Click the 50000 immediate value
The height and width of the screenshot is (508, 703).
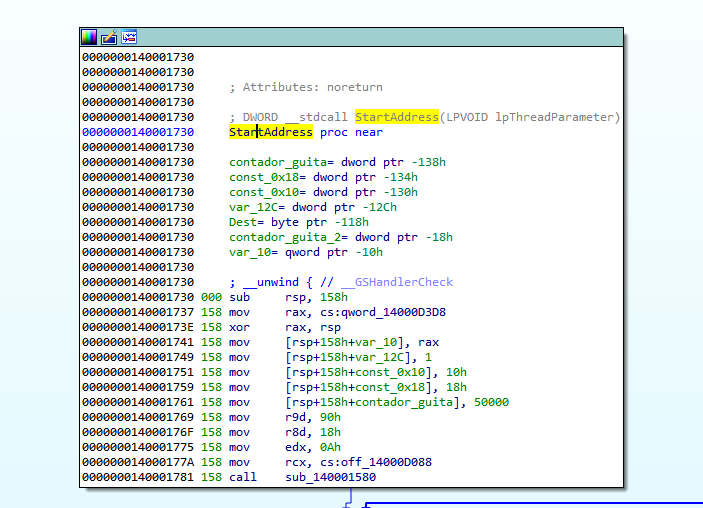[x=491, y=402]
